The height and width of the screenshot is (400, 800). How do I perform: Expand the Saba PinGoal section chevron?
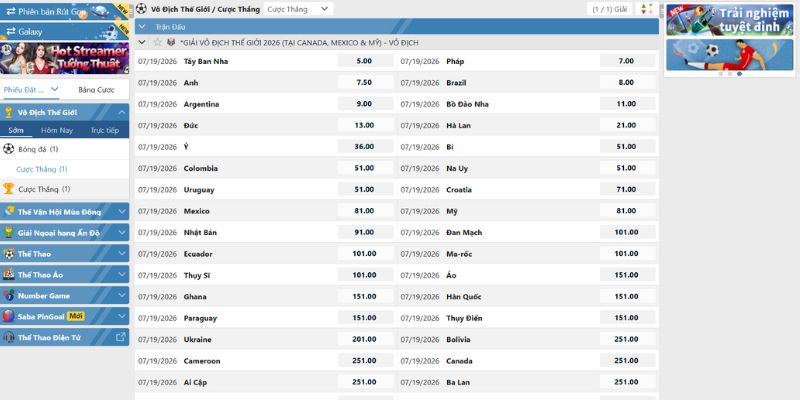[121, 316]
